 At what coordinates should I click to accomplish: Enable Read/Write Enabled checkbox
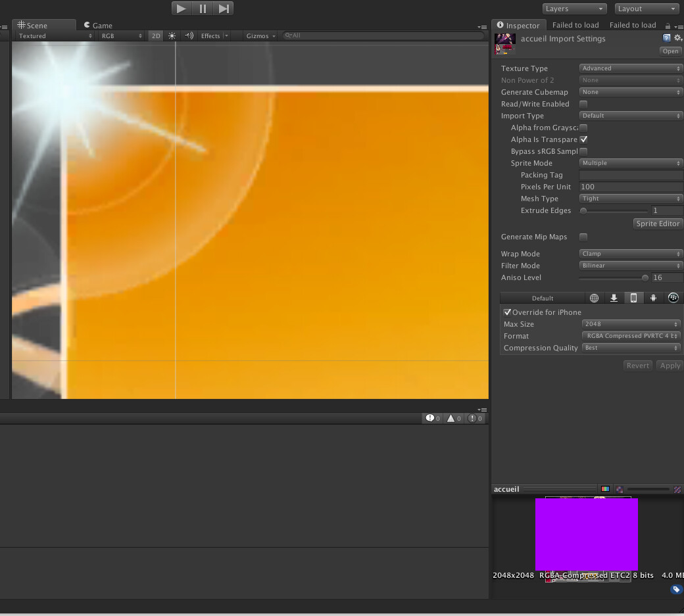click(583, 104)
